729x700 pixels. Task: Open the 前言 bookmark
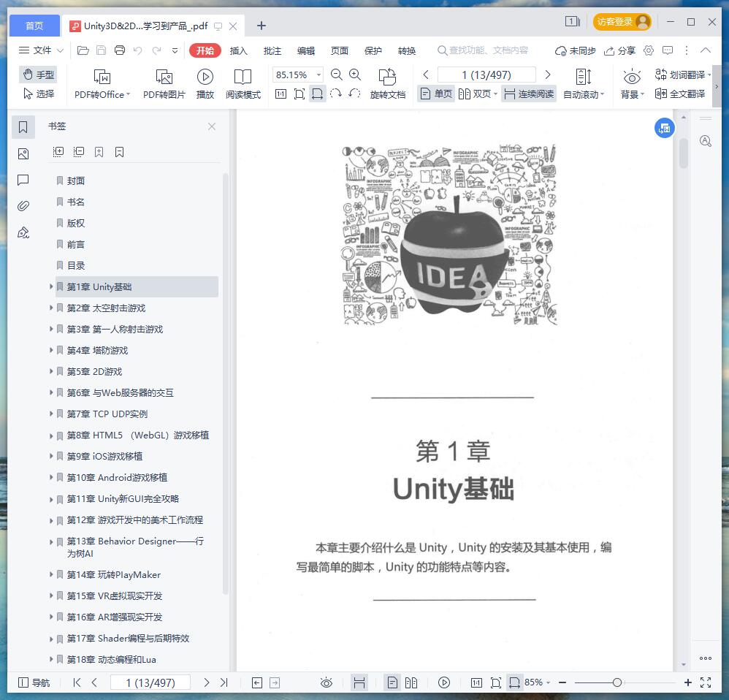pyautogui.click(x=76, y=244)
